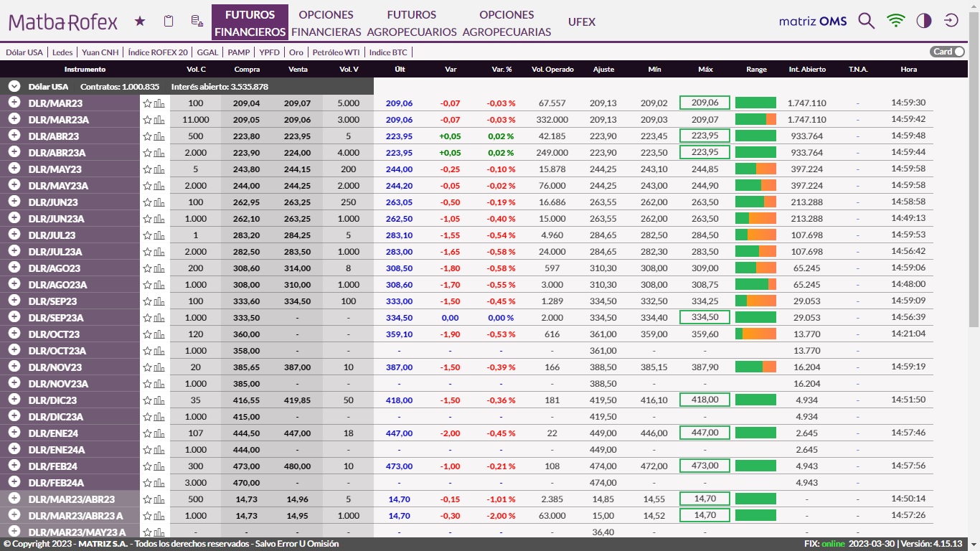Open the database chart icon in the header
The height and width of the screenshot is (551, 980).
click(197, 22)
